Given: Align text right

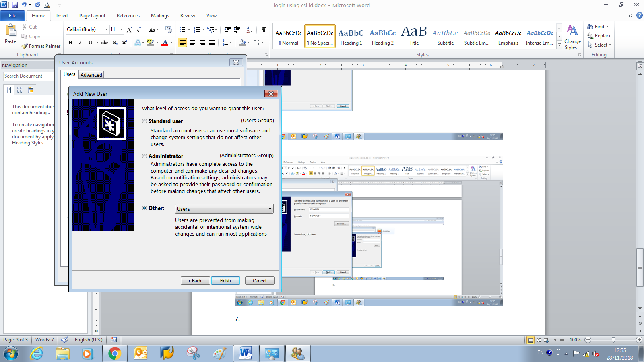Looking at the screenshot, I should click(x=202, y=43).
